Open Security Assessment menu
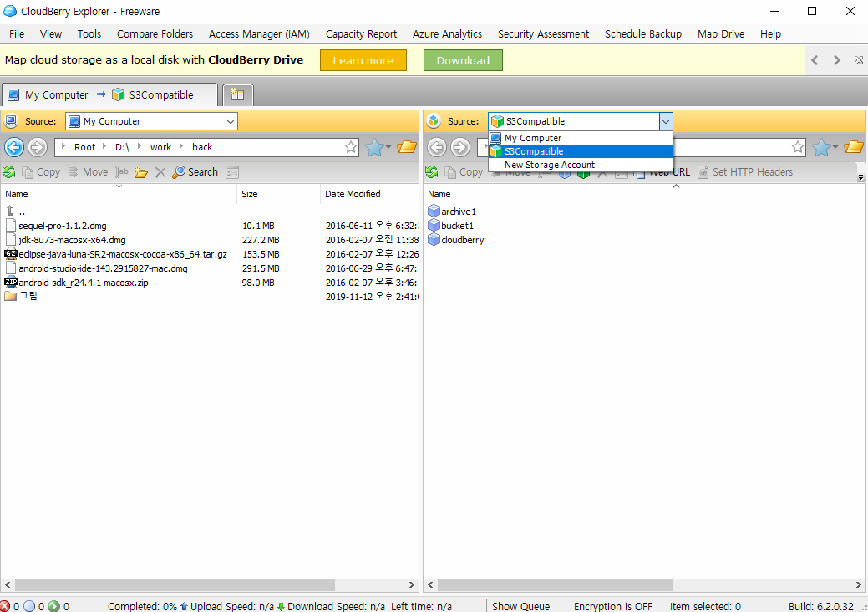 tap(543, 33)
